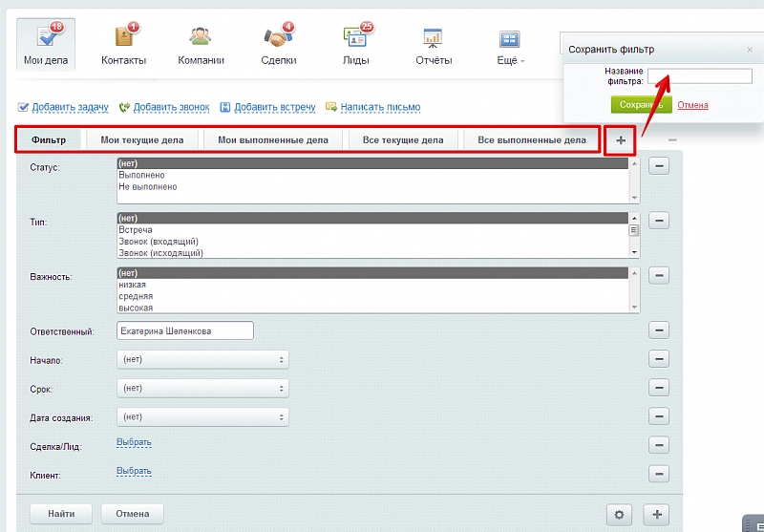The image size is (764, 532).
Task: Open Отчёты section icon
Action: click(433, 39)
